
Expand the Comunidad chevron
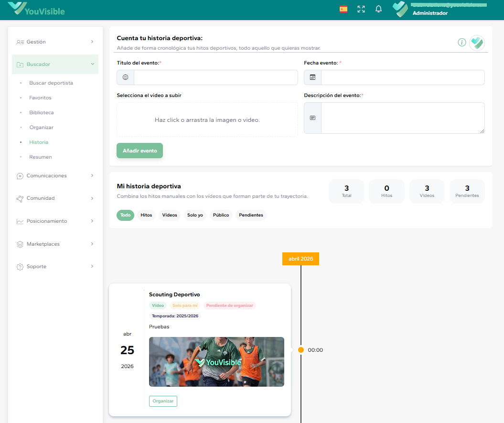pos(92,198)
